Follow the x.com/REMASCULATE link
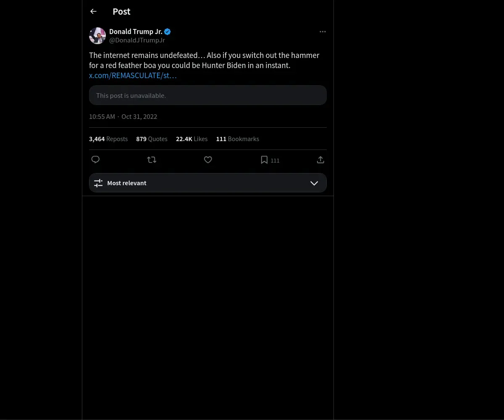The width and height of the screenshot is (504, 420). (133, 76)
